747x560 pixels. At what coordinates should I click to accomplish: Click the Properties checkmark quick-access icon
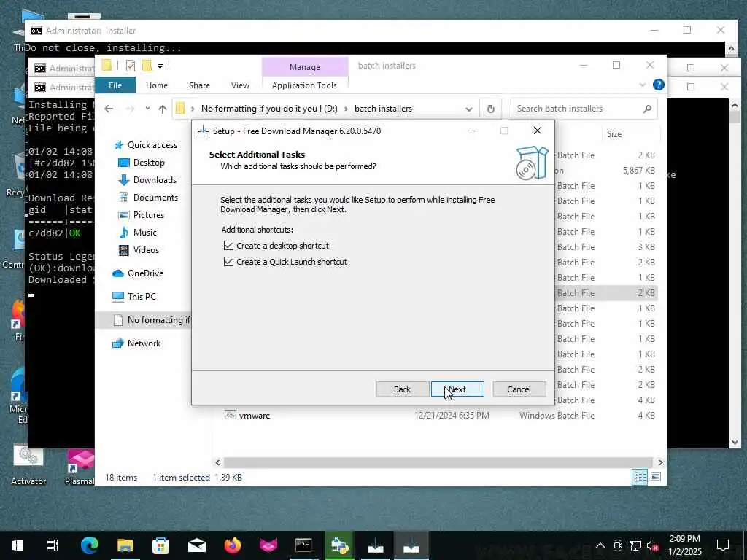(130, 66)
